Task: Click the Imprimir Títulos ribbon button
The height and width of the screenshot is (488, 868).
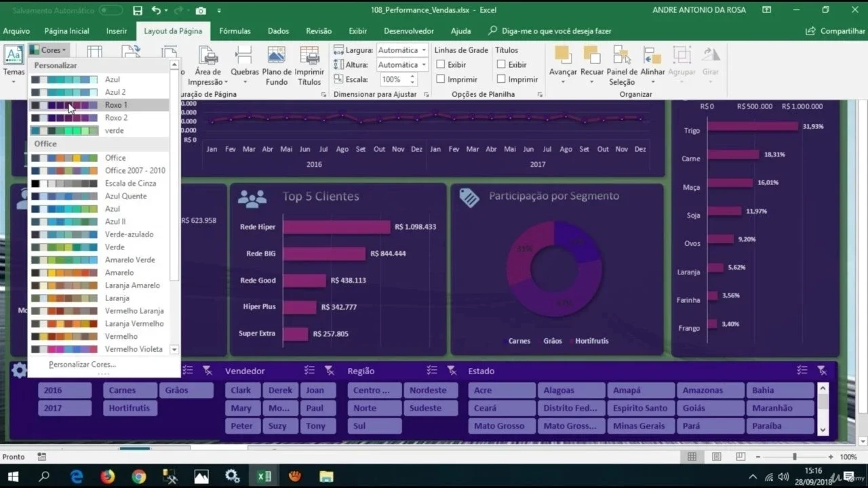Action: [309, 66]
